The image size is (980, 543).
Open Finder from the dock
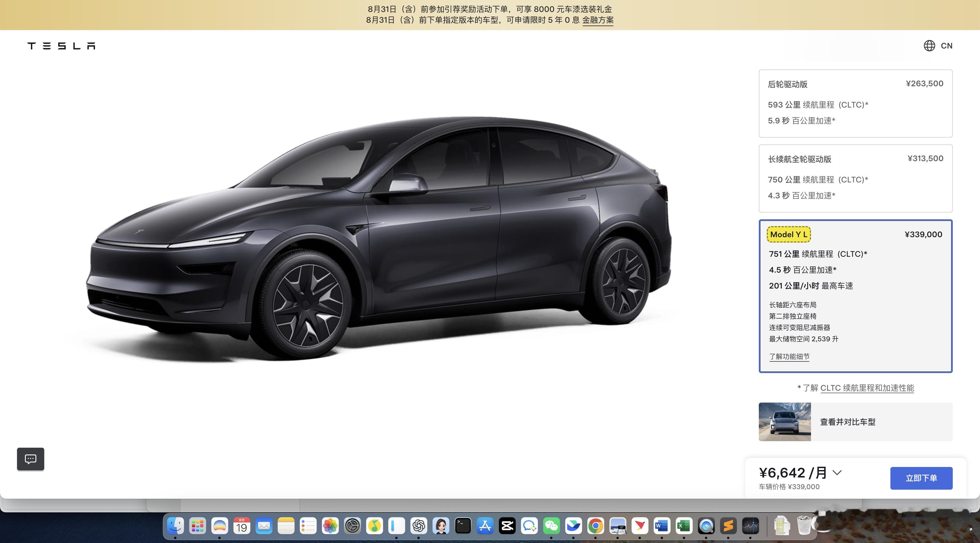[175, 526]
